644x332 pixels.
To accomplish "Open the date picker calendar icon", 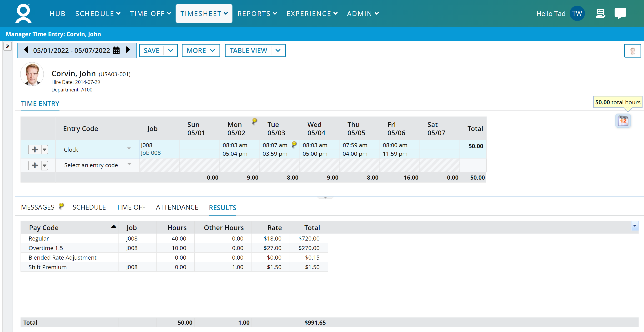I will (116, 50).
